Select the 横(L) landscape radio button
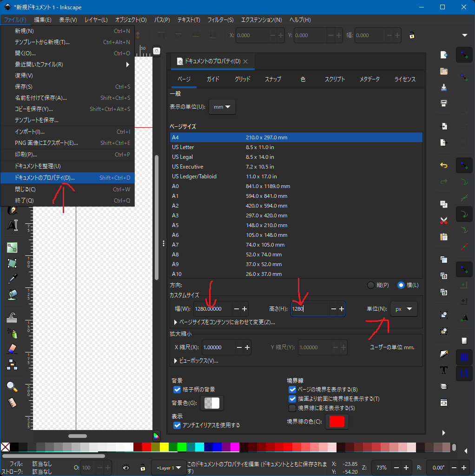This screenshot has width=475, height=476. point(401,285)
